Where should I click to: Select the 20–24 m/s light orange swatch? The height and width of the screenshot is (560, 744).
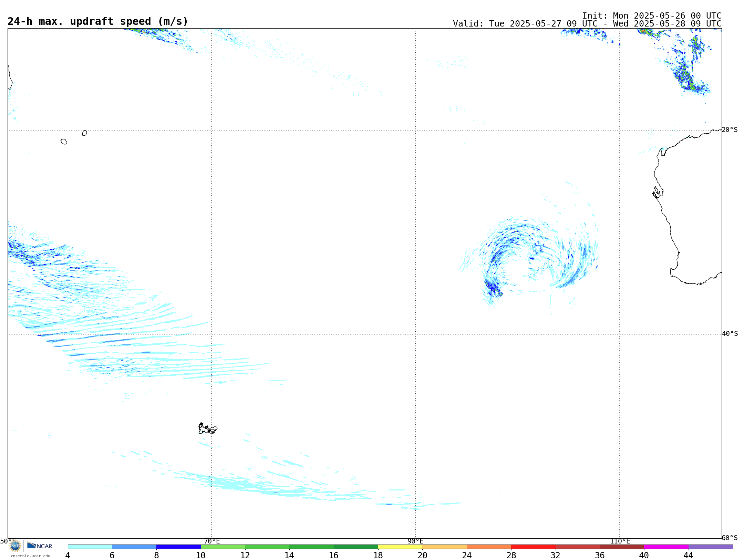[445, 547]
